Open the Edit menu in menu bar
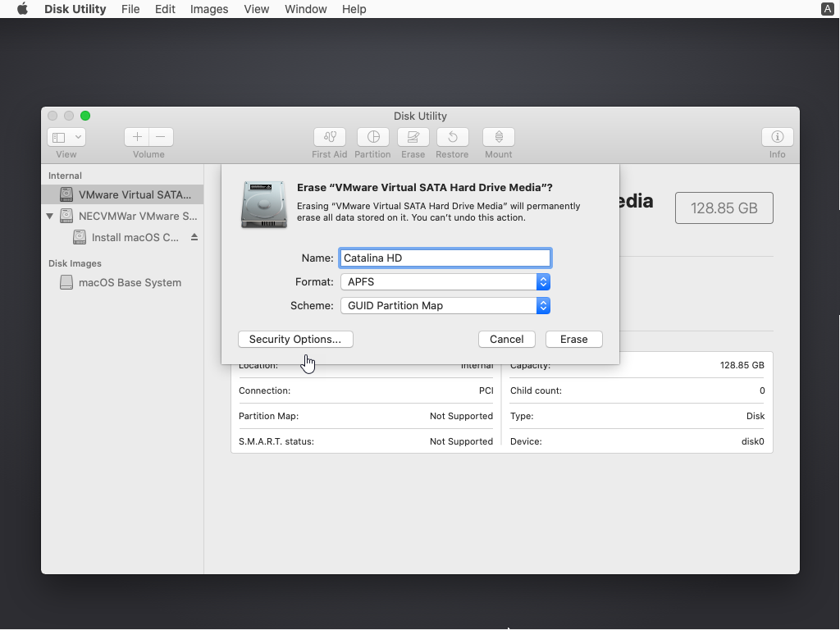 click(165, 9)
